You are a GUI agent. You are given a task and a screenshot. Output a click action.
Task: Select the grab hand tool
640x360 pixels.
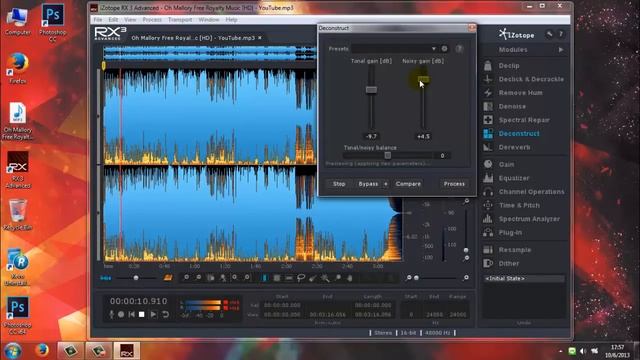tap(350, 278)
